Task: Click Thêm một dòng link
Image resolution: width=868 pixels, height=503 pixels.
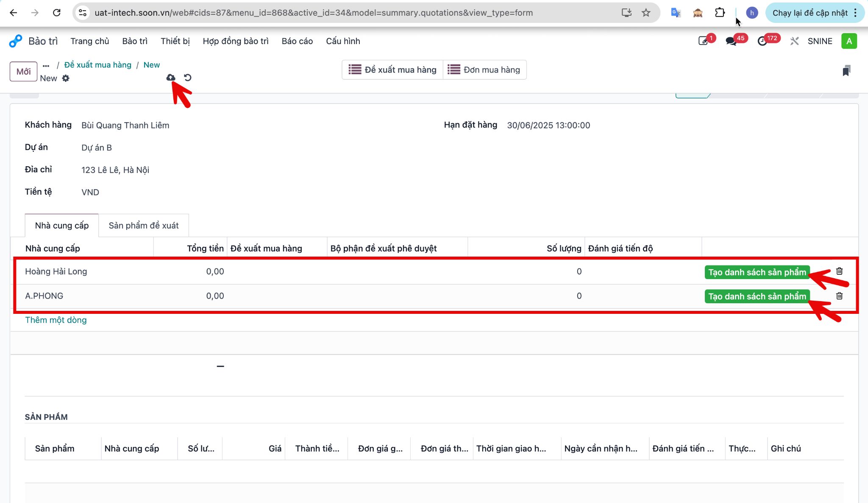Action: click(x=56, y=320)
